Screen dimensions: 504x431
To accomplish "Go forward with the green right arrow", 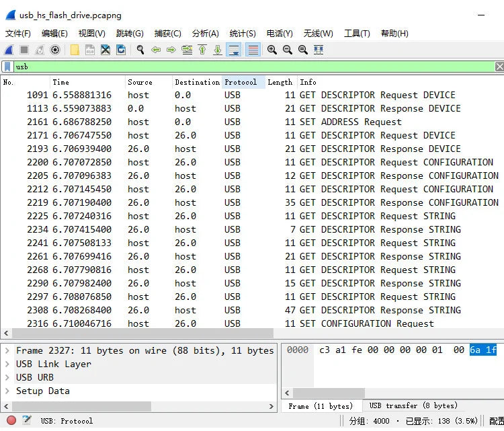I will pyautogui.click(x=171, y=50).
